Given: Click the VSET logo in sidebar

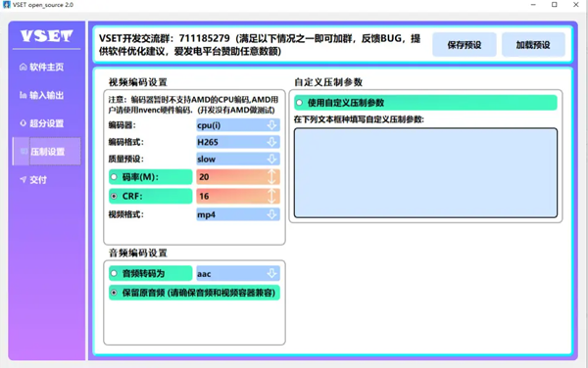Looking at the screenshot, I should (x=46, y=36).
